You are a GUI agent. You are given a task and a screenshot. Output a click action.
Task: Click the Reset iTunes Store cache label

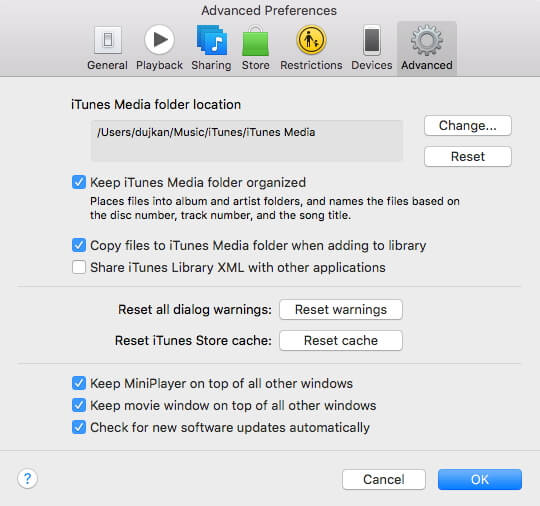(193, 341)
